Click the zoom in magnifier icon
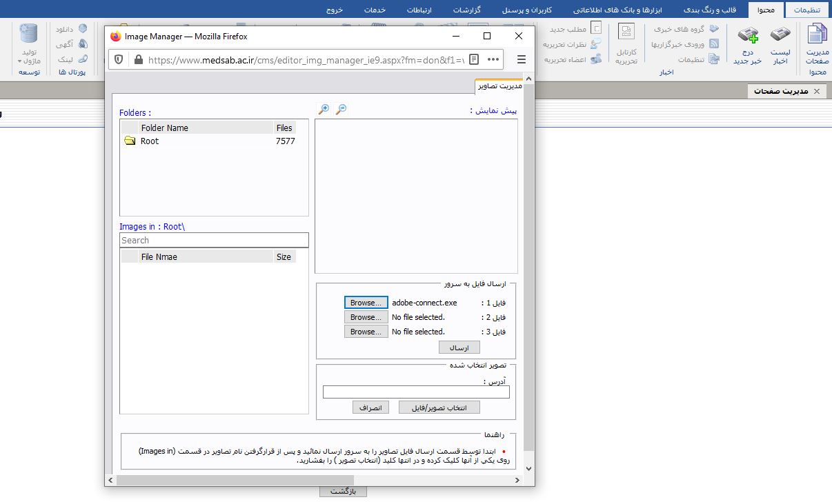This screenshot has height=504, width=832. tap(323, 110)
